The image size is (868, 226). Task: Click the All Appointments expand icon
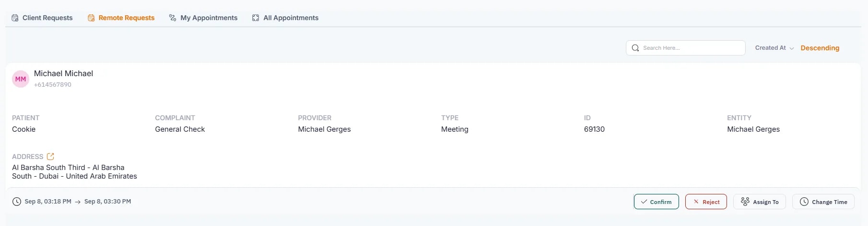(256, 18)
